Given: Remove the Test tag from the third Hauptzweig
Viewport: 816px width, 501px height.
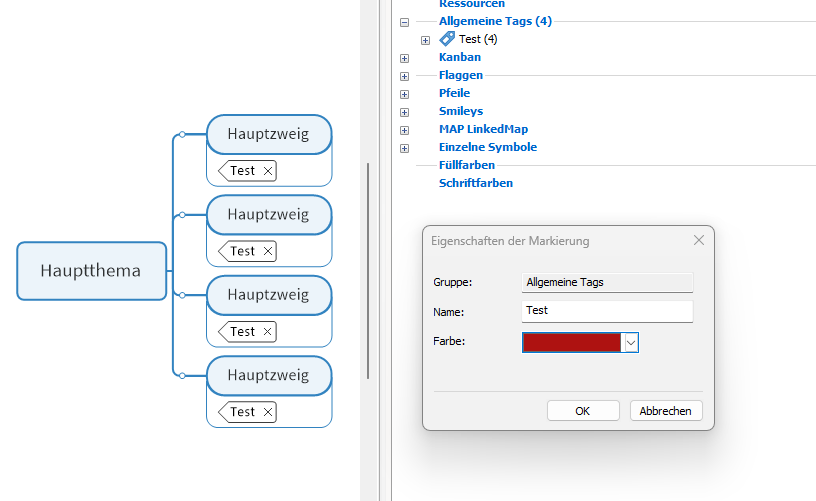Looking at the screenshot, I should 267,331.
